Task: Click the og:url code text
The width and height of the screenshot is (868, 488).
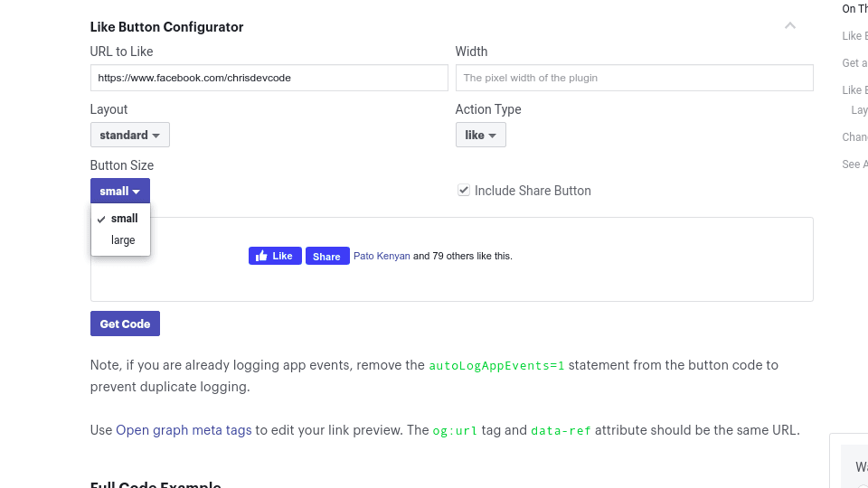Action: 455,430
